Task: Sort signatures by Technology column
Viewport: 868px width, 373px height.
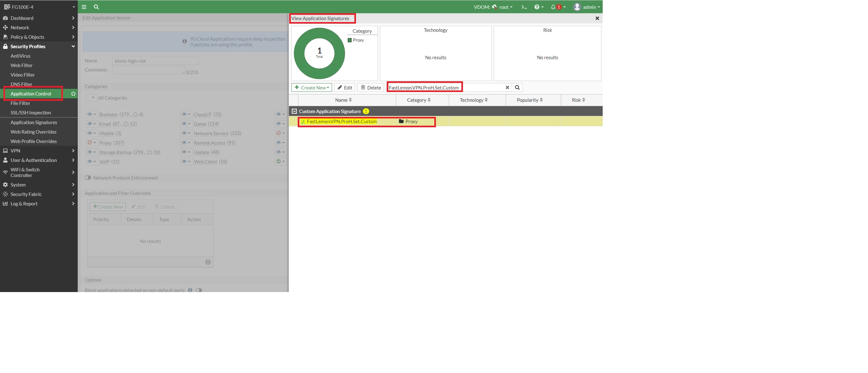Action: [x=474, y=100]
